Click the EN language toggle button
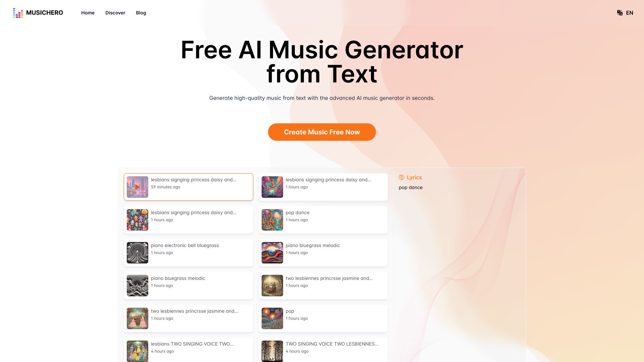 [625, 12]
